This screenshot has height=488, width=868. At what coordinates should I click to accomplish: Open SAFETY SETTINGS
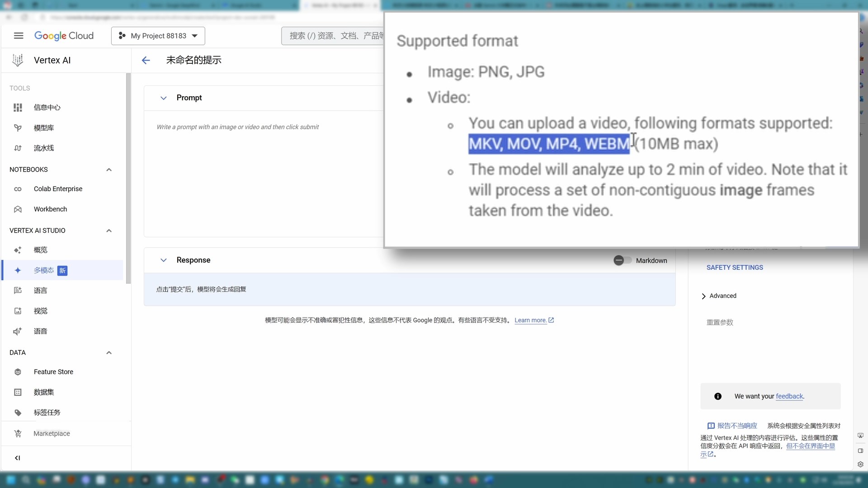pyautogui.click(x=735, y=267)
